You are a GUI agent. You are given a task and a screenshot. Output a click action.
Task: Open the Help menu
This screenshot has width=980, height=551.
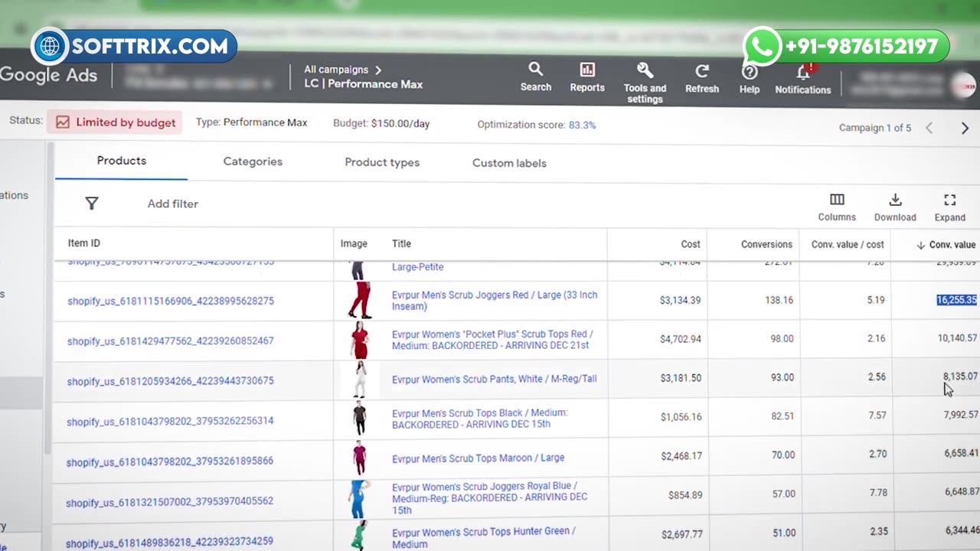[x=750, y=79]
